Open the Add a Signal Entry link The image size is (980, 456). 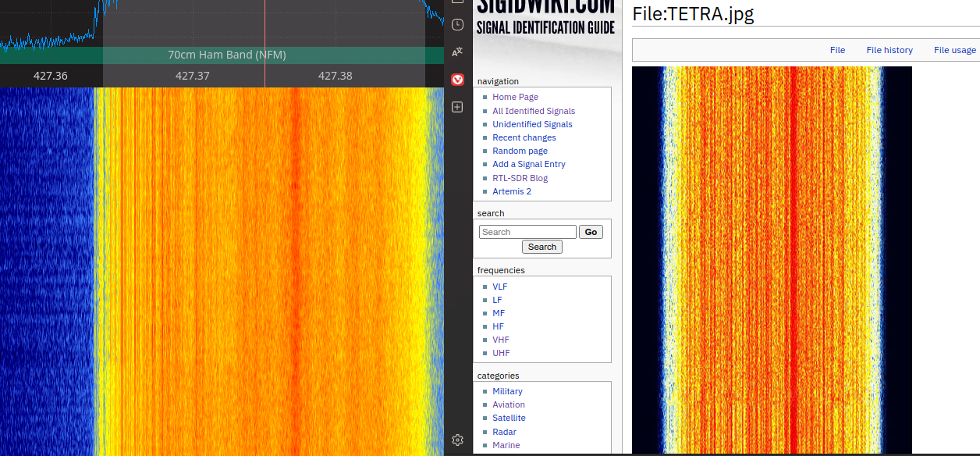[x=528, y=164]
